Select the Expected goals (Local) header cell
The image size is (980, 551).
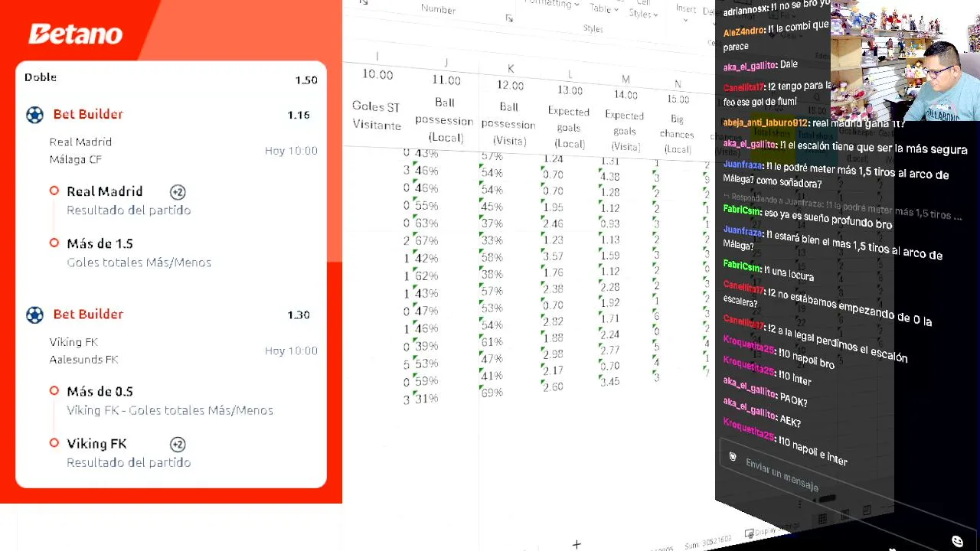pyautogui.click(x=569, y=128)
